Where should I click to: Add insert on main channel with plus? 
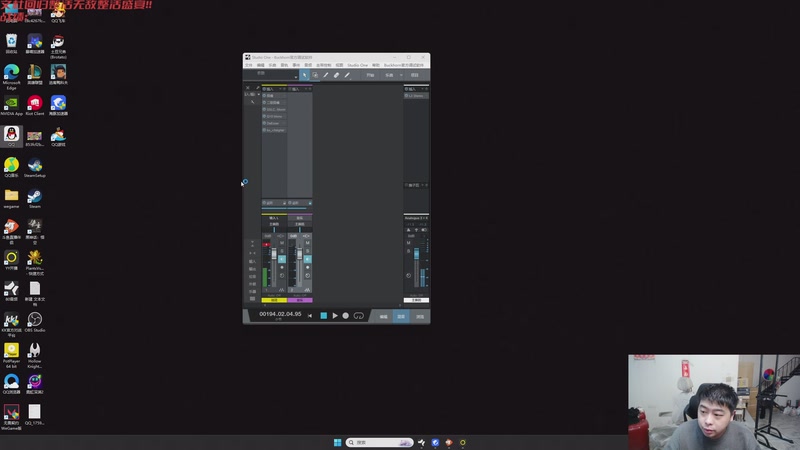tap(427, 89)
